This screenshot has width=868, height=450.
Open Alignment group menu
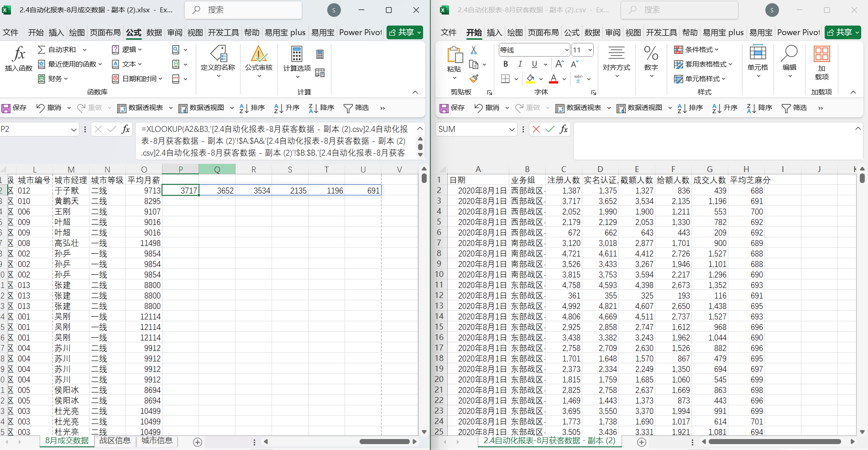point(616,62)
